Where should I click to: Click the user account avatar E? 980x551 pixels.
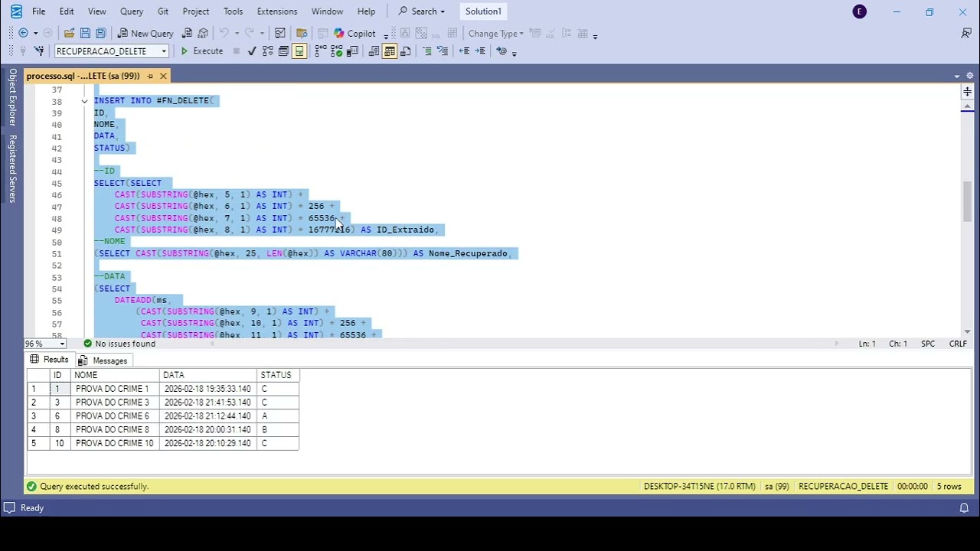[860, 11]
